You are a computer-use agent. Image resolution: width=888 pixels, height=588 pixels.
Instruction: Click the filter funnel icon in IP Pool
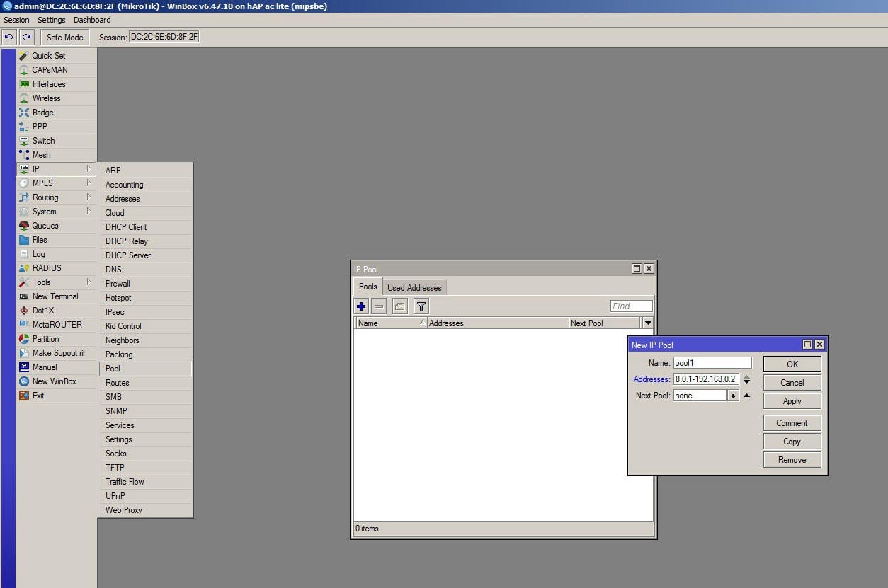pos(421,306)
